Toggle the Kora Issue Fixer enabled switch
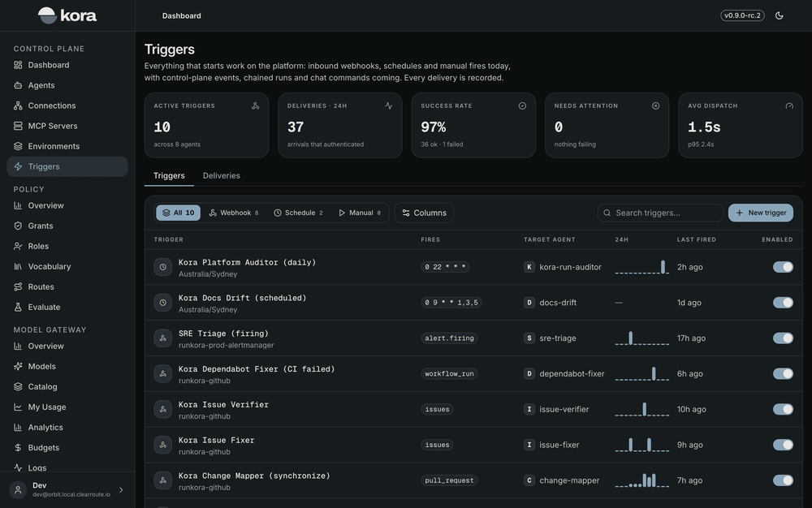This screenshot has width=812, height=508. point(783,445)
